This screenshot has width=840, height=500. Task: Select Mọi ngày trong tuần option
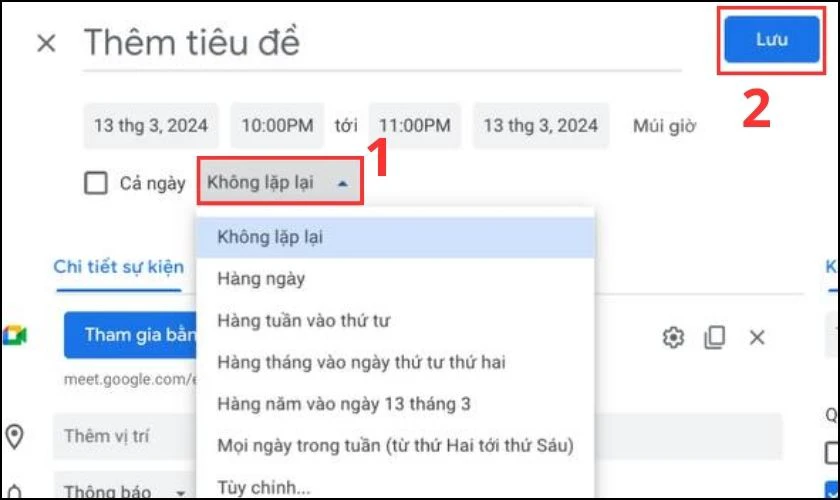coord(395,445)
